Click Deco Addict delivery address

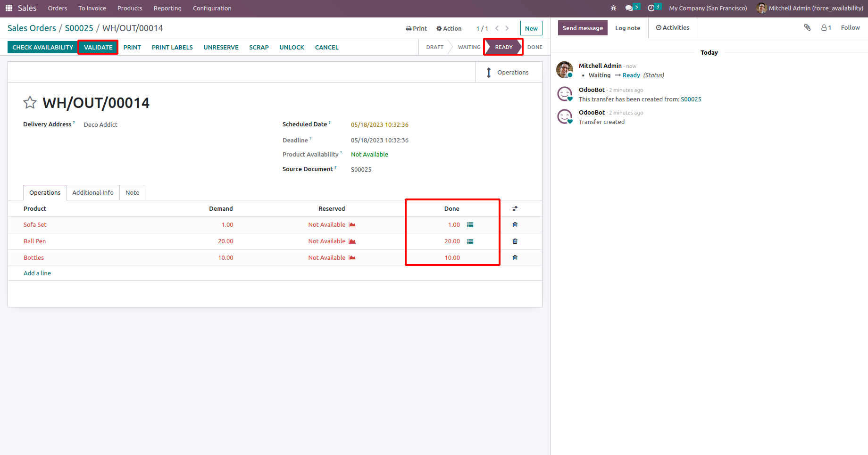pos(100,125)
